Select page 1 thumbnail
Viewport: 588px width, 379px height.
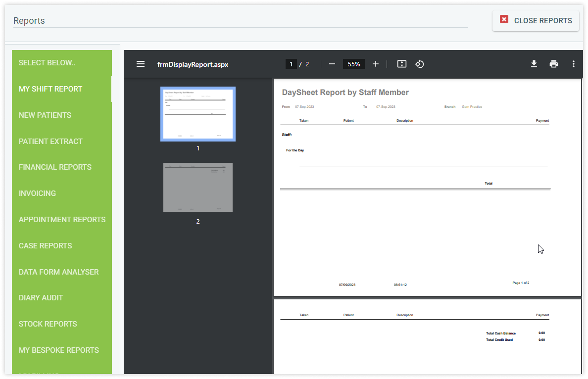[198, 114]
